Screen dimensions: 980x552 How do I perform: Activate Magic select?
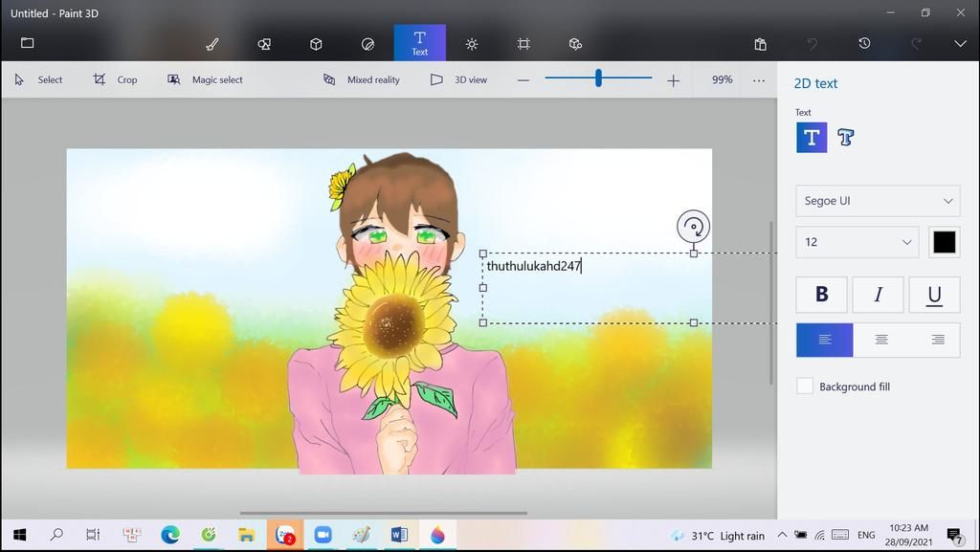coord(205,80)
